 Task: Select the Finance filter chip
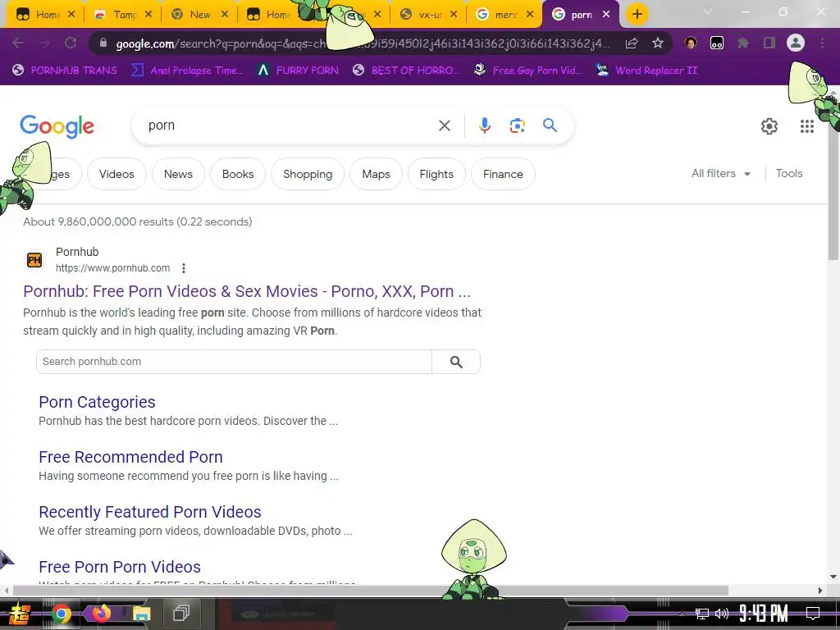(503, 174)
